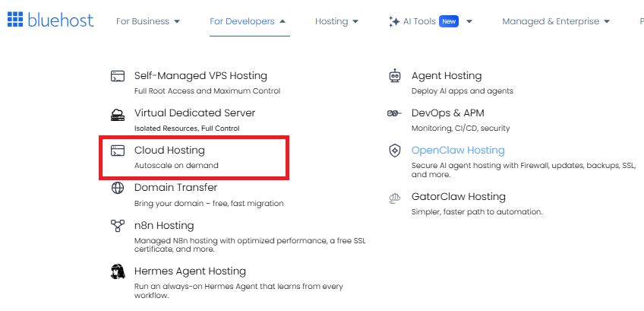Click the GatorClaw Hosting cloud icon

click(x=394, y=198)
